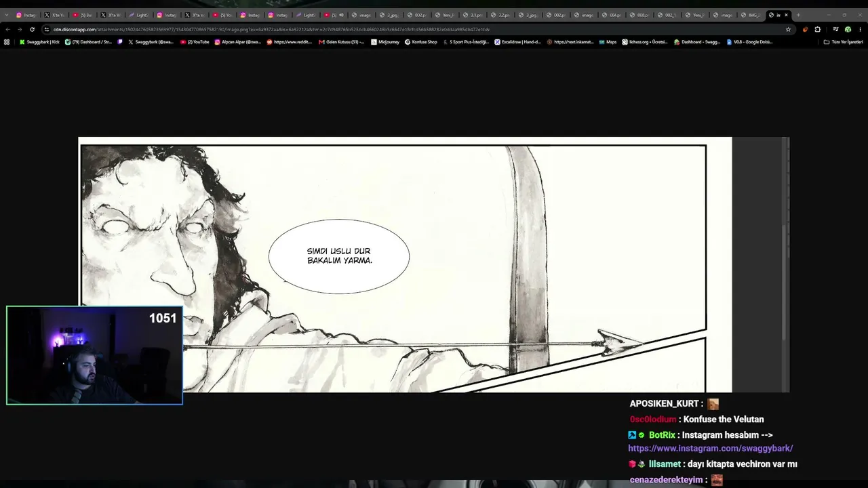Screen dimensions: 868x488
Task: Open the tab search dropdown arrow
Action: click(6, 15)
